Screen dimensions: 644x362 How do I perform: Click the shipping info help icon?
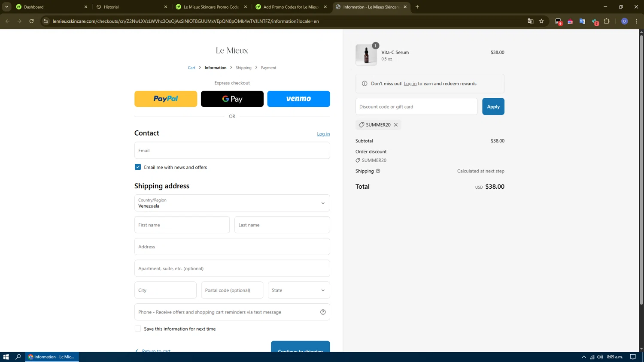[378, 171]
